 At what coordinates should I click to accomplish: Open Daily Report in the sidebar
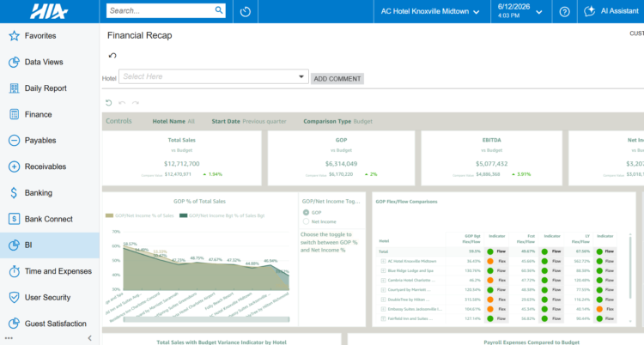50,88
